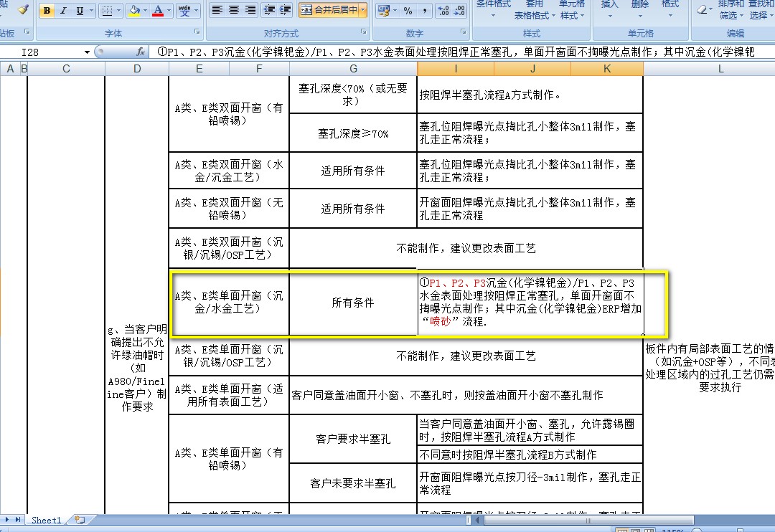Click the fx insert function button
The image size is (775, 532).
(x=141, y=52)
